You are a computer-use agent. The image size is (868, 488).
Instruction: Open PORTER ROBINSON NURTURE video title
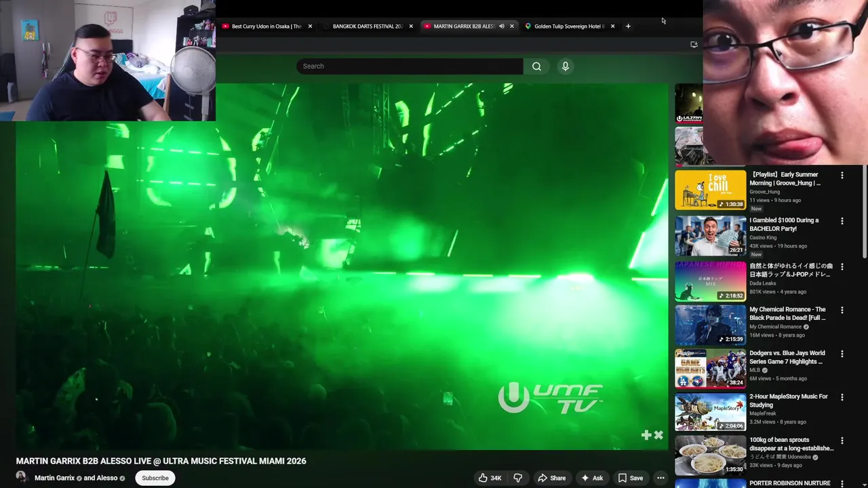[790, 483]
